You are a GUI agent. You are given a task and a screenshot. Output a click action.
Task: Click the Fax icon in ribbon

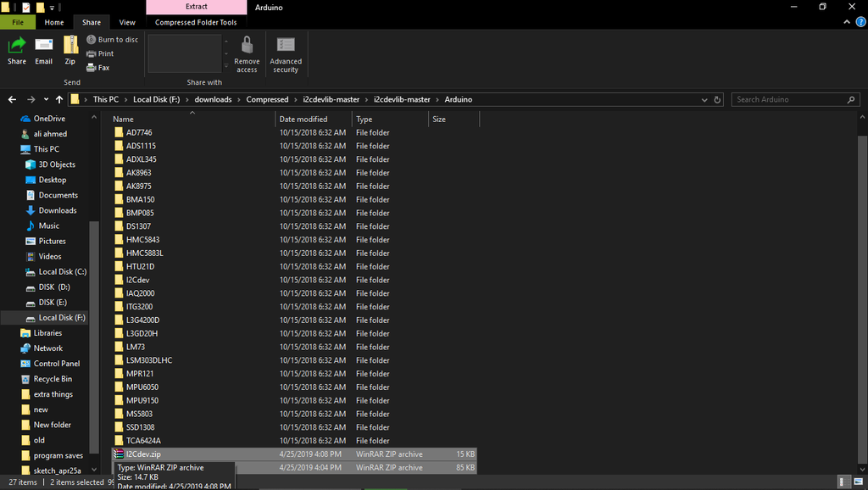tap(92, 68)
